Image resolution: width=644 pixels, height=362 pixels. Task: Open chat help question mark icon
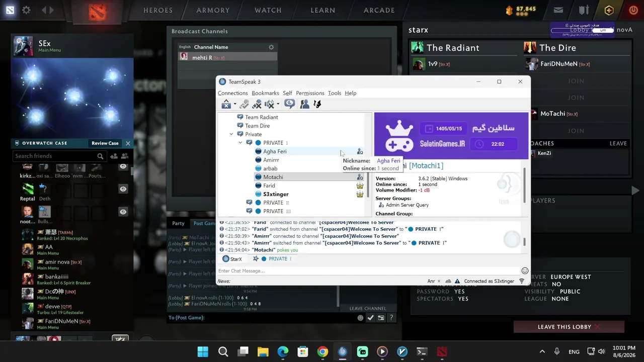pos(391,318)
